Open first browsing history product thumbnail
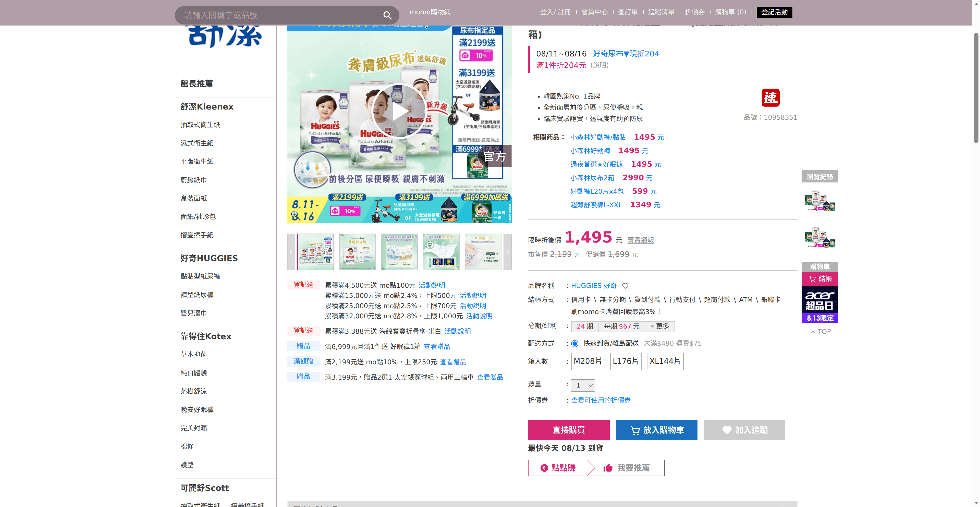 click(x=820, y=201)
